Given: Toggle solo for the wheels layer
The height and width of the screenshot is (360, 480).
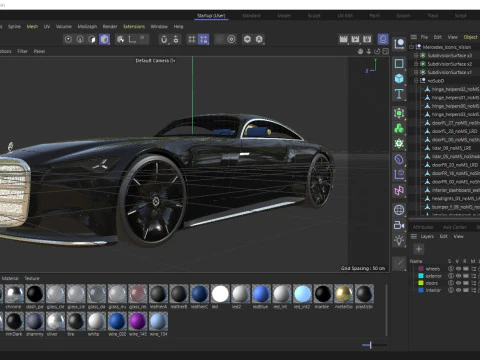Looking at the screenshot, I should 450,269.
